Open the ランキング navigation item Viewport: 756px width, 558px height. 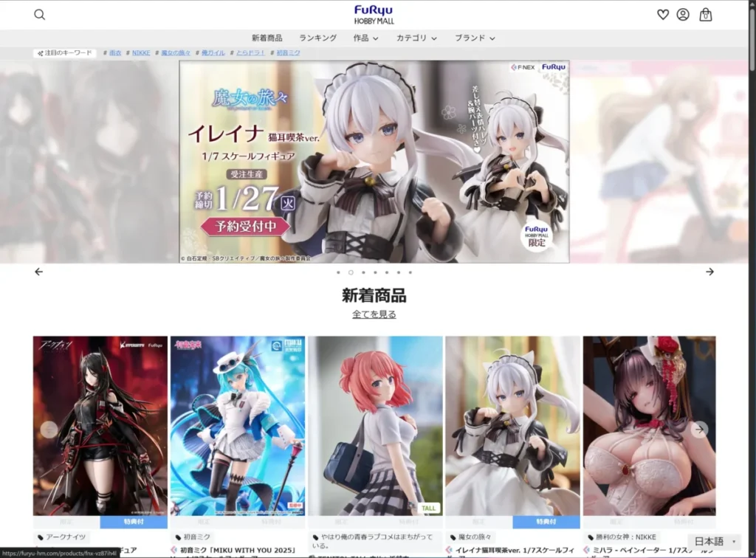318,38
